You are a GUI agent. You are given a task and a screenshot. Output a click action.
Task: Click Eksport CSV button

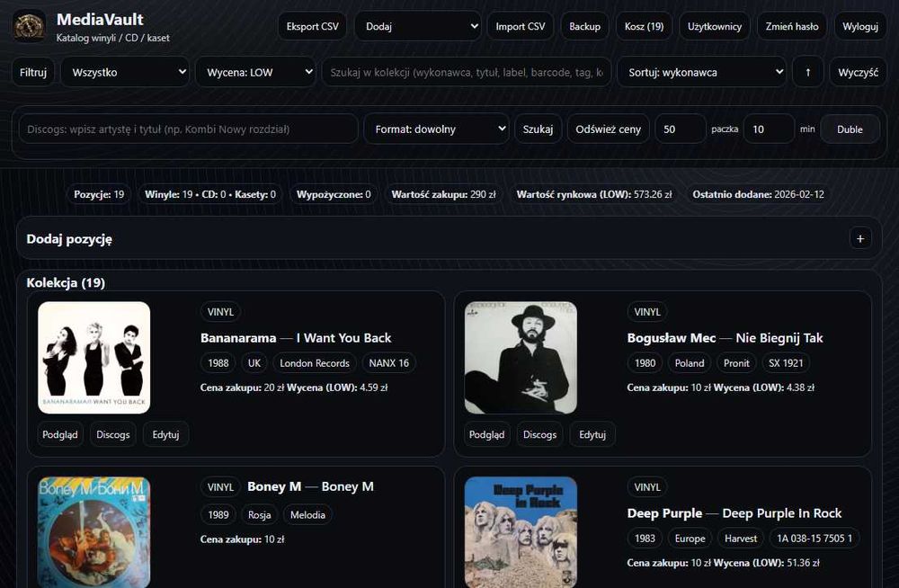(313, 26)
